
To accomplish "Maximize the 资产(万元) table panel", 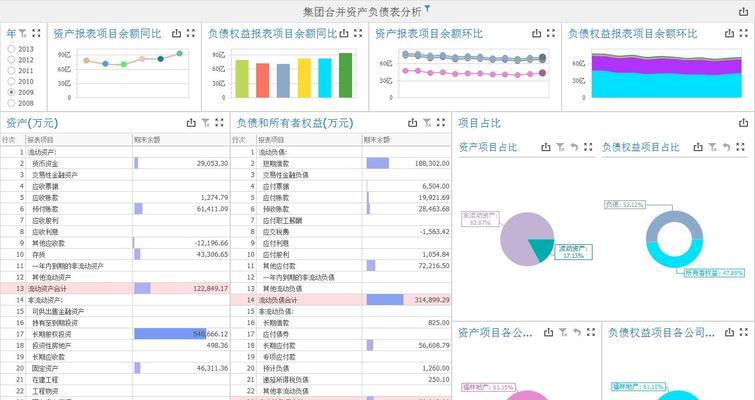I will coord(220,123).
